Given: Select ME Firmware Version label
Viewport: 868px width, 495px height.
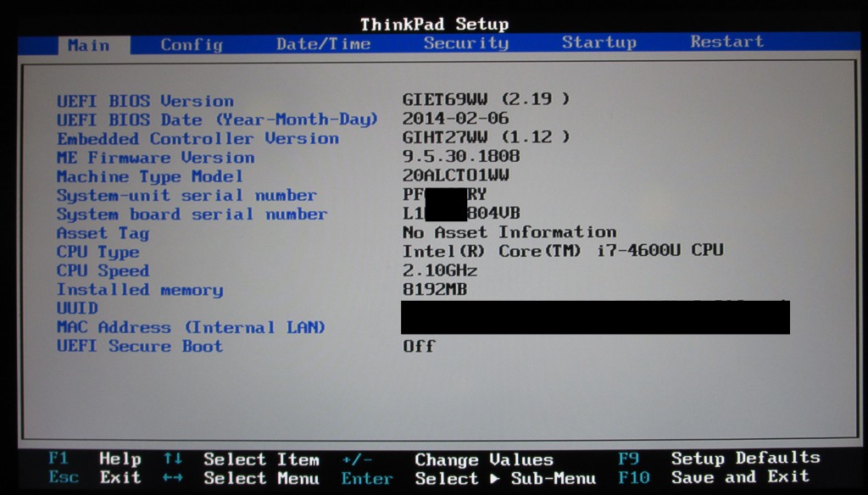Looking at the screenshot, I should (x=156, y=158).
